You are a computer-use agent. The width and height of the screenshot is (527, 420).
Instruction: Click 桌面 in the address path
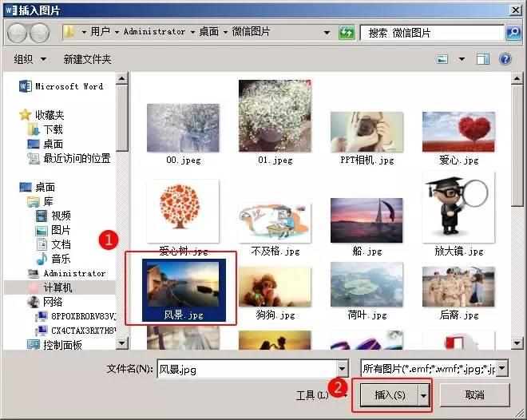(x=208, y=32)
